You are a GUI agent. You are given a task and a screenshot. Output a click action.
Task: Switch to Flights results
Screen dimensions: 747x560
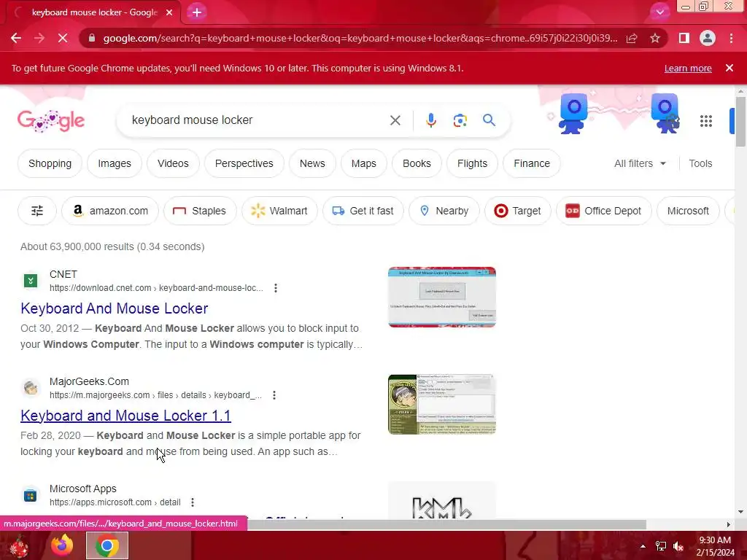click(x=472, y=163)
